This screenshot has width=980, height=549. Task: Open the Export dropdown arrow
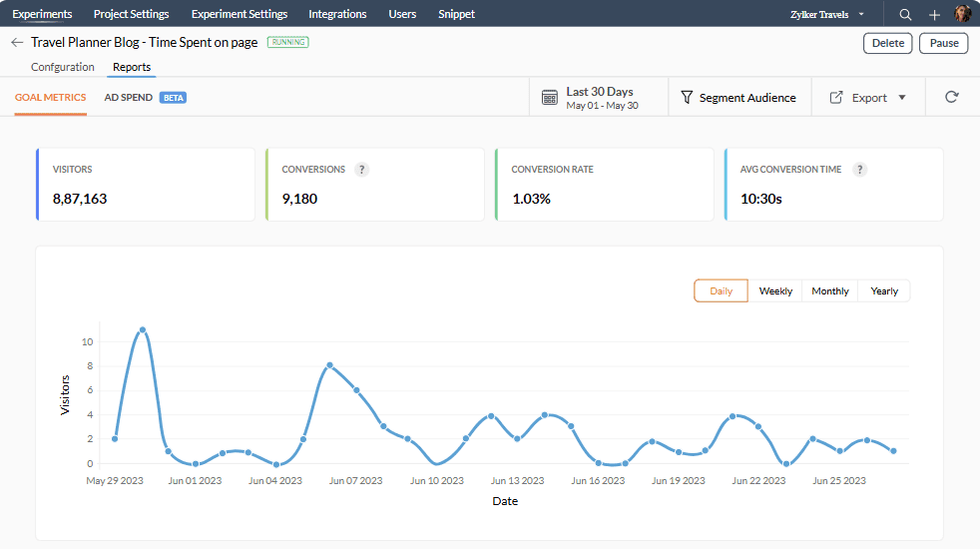click(x=902, y=98)
